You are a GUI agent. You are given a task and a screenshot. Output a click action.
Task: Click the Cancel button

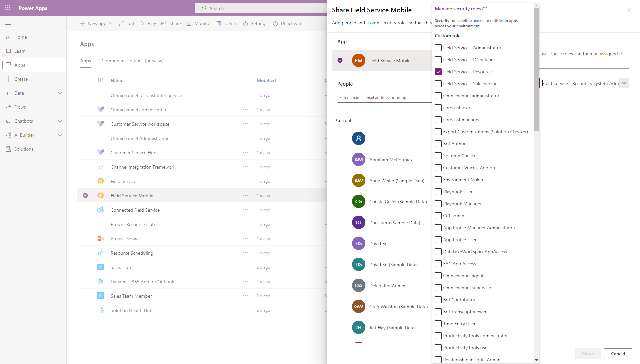618,353
